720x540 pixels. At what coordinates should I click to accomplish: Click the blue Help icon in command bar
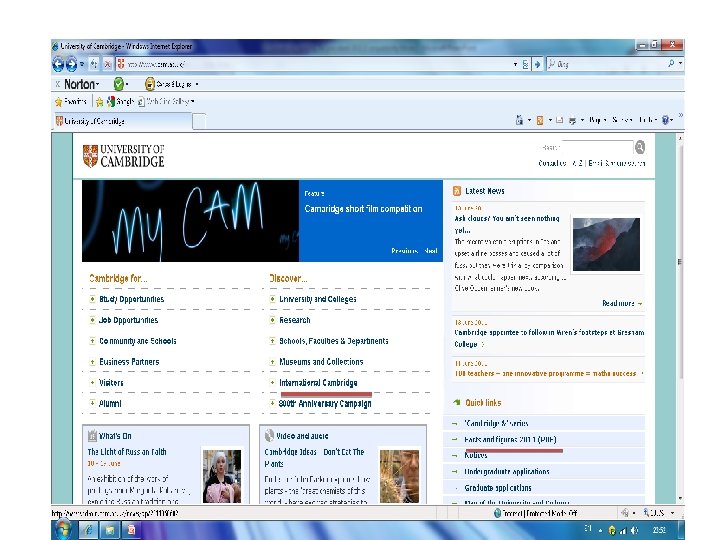(665, 120)
